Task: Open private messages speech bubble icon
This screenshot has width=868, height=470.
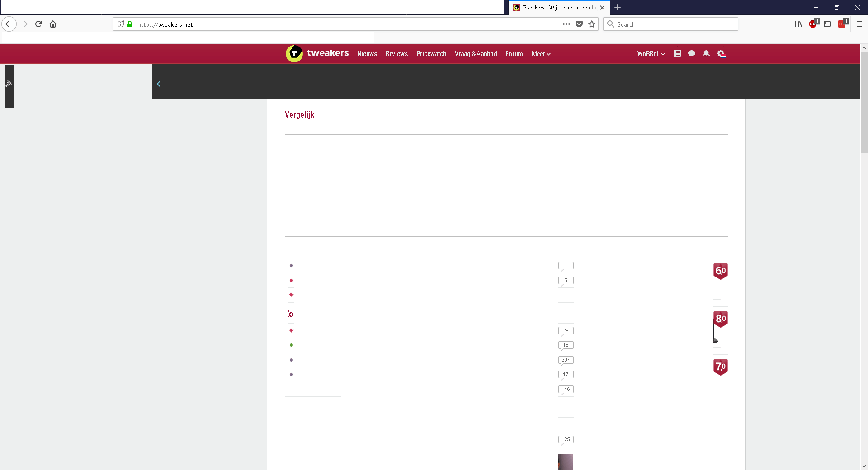Action: click(692, 53)
